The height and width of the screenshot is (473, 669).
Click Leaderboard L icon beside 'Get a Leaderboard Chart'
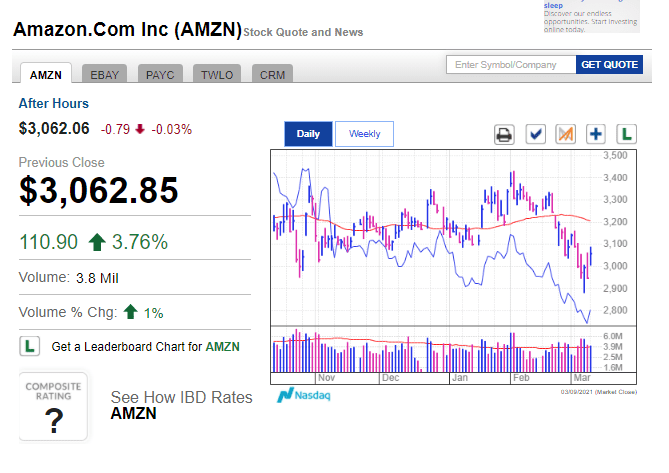pyautogui.click(x=29, y=346)
